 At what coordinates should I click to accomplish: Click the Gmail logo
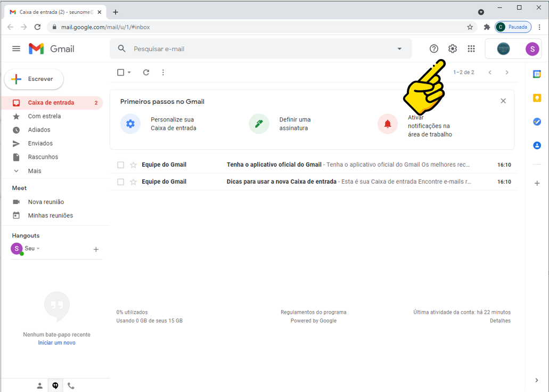(52, 48)
